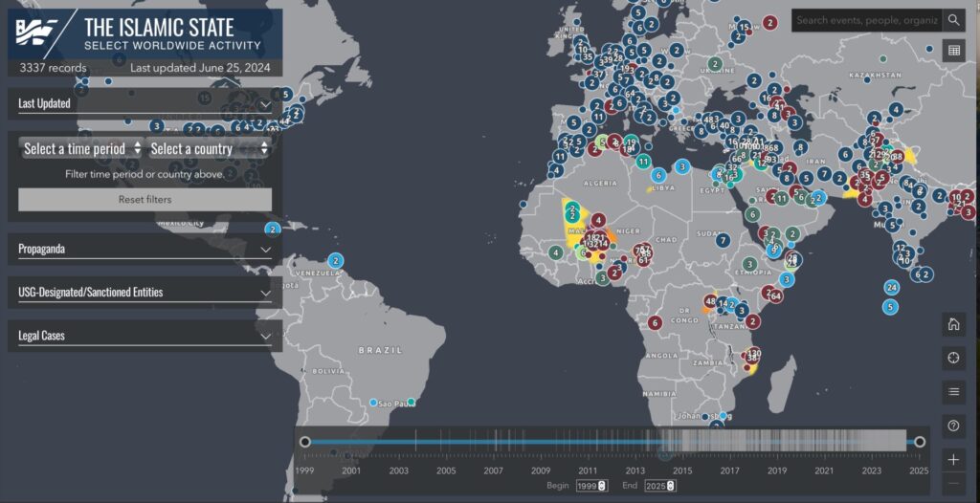Screen dimensions: 980x503
Task: Click the 2015 mark on the timeline
Action: coord(682,470)
